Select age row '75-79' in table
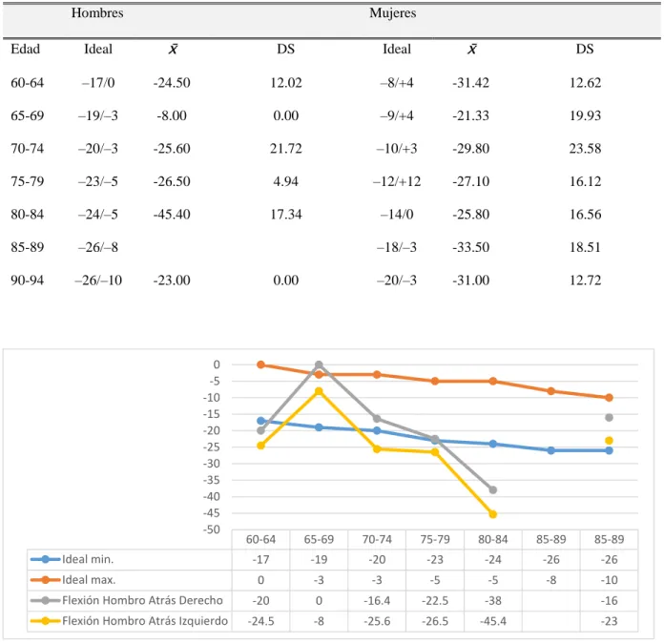664x644 pixels. [x=27, y=181]
